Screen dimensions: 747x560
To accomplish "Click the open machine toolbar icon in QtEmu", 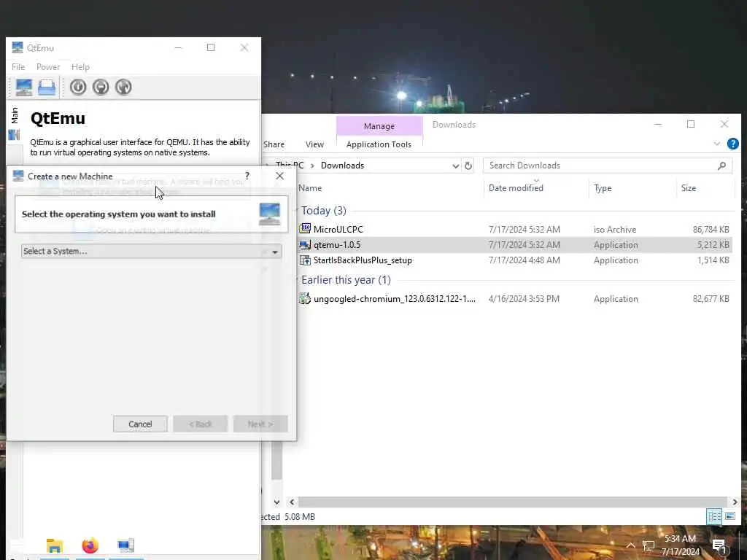I will [47, 87].
